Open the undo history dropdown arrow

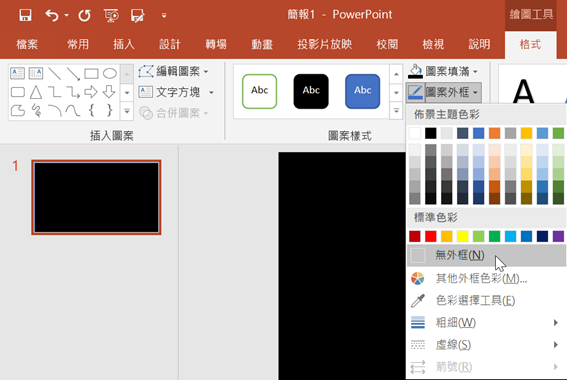[67, 16]
